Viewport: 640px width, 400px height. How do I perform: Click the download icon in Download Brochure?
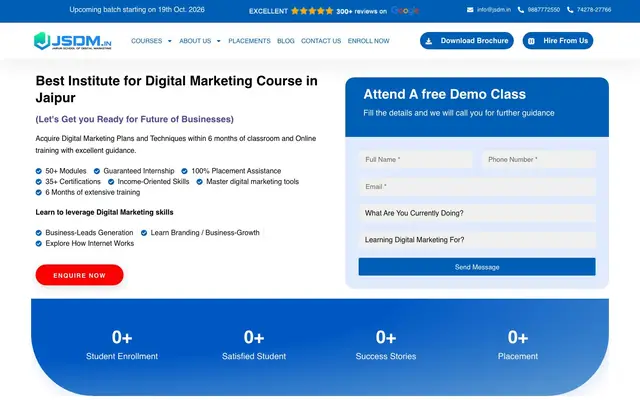click(x=429, y=41)
